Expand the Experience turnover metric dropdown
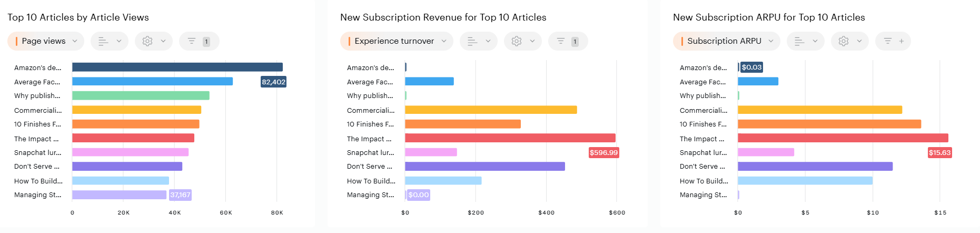The width and height of the screenshot is (980, 233). tap(397, 41)
